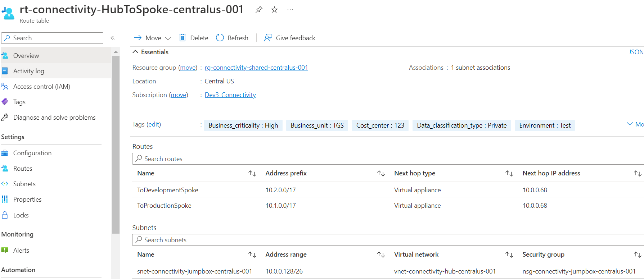644x280 pixels.
Task: Click the left menu scrollbar
Action: [116, 144]
